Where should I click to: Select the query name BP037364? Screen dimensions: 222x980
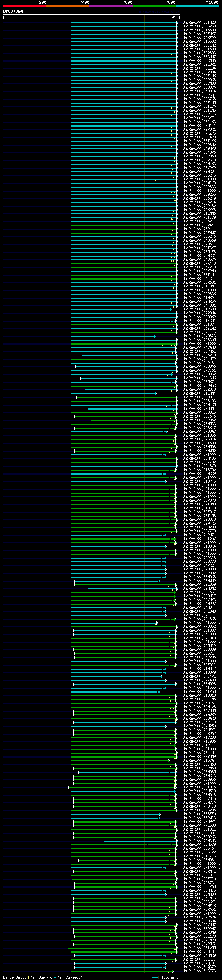pos(13,11)
